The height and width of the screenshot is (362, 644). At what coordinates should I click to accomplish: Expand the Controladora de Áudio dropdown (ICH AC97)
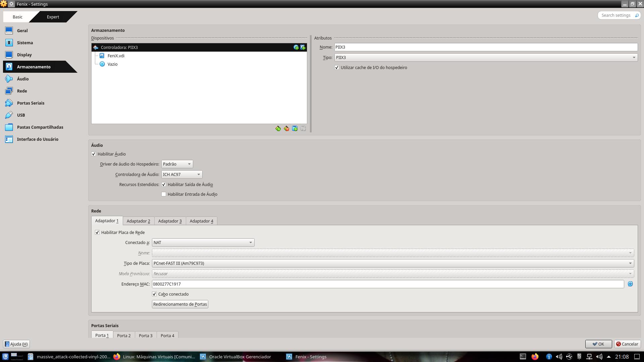181,174
